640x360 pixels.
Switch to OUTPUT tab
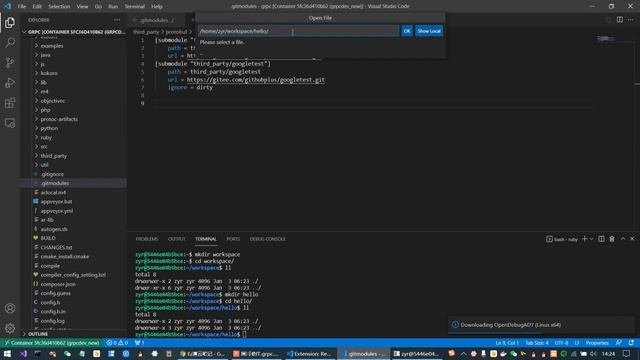pyautogui.click(x=176, y=239)
